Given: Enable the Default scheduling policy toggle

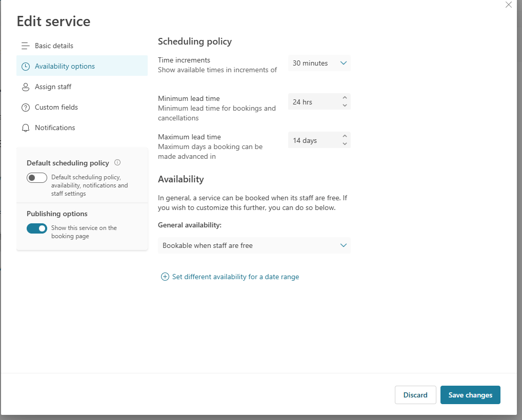Looking at the screenshot, I should 36,177.
